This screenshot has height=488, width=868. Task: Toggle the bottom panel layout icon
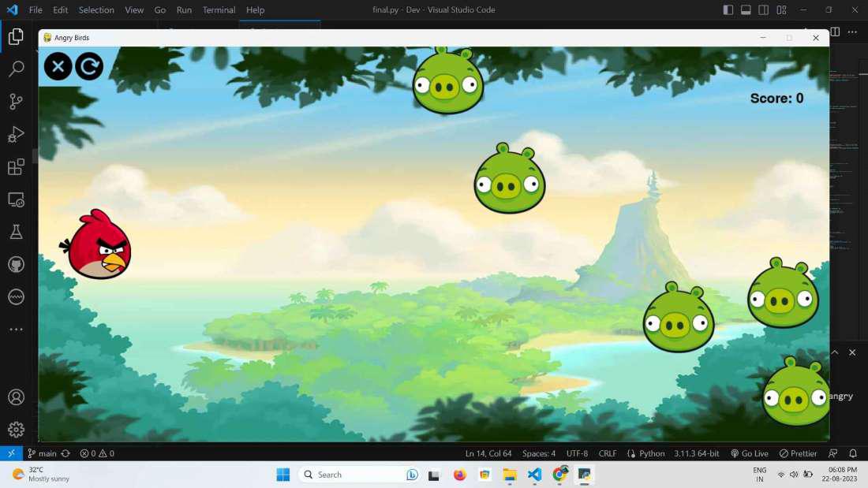tap(746, 10)
